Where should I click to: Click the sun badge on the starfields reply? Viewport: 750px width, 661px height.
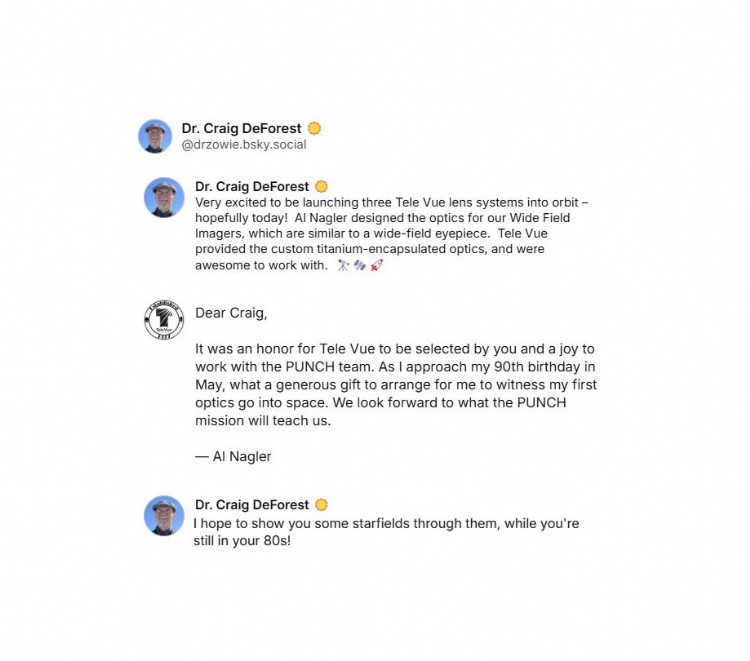[321, 504]
